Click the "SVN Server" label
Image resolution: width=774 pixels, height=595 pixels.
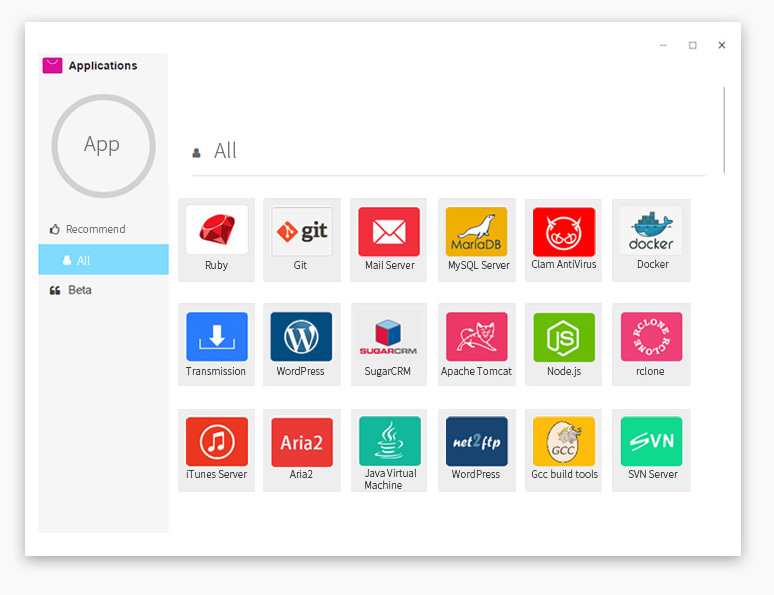point(653,474)
